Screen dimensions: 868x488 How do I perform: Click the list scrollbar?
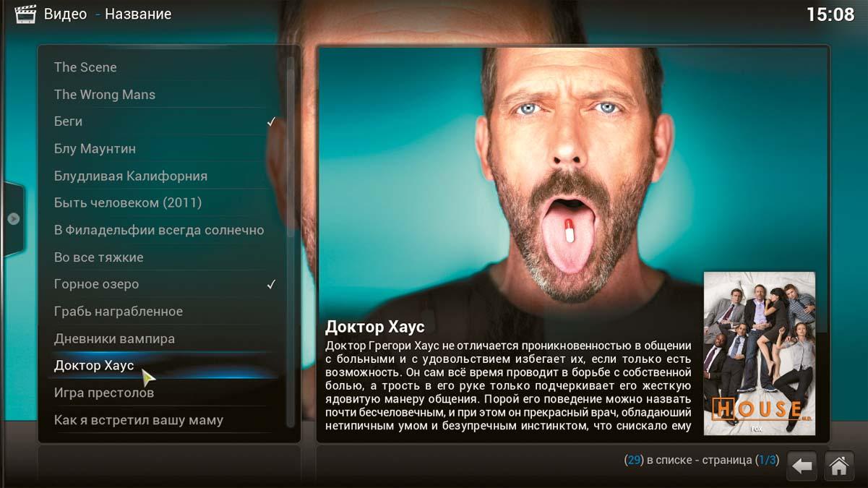pos(291,239)
